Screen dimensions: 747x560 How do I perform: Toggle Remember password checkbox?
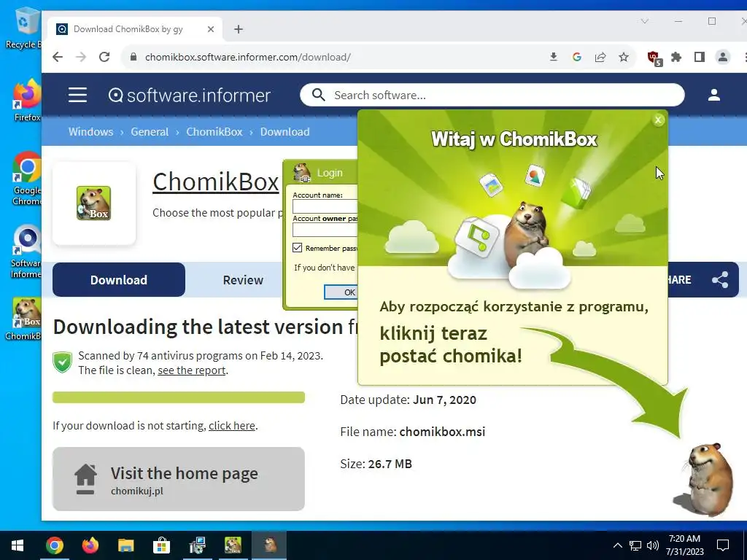coord(298,248)
